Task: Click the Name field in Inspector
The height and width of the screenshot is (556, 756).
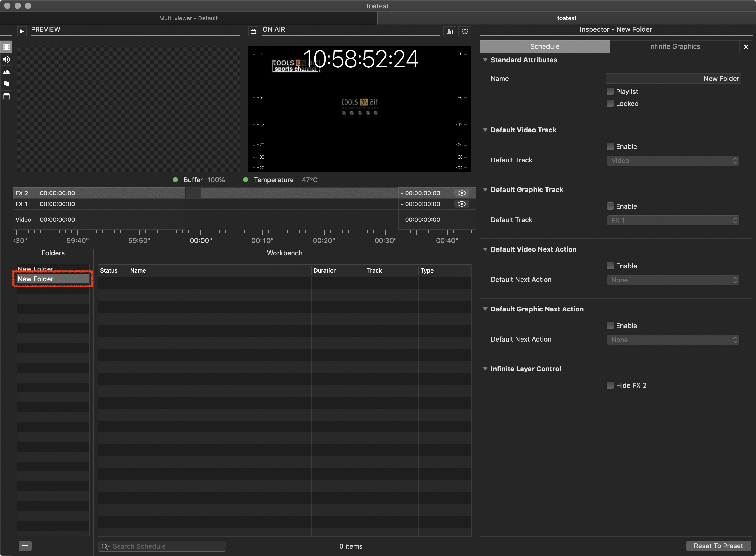Action: (673, 78)
